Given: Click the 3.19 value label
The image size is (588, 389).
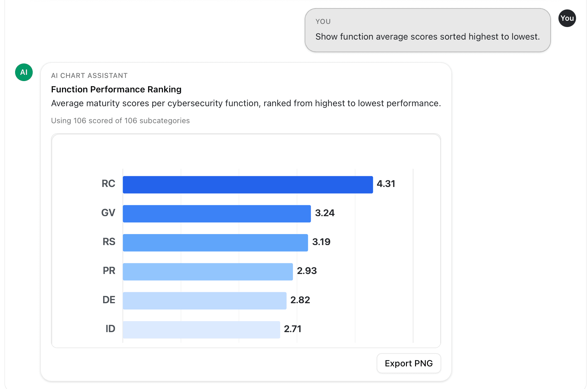Looking at the screenshot, I should pyautogui.click(x=321, y=242).
